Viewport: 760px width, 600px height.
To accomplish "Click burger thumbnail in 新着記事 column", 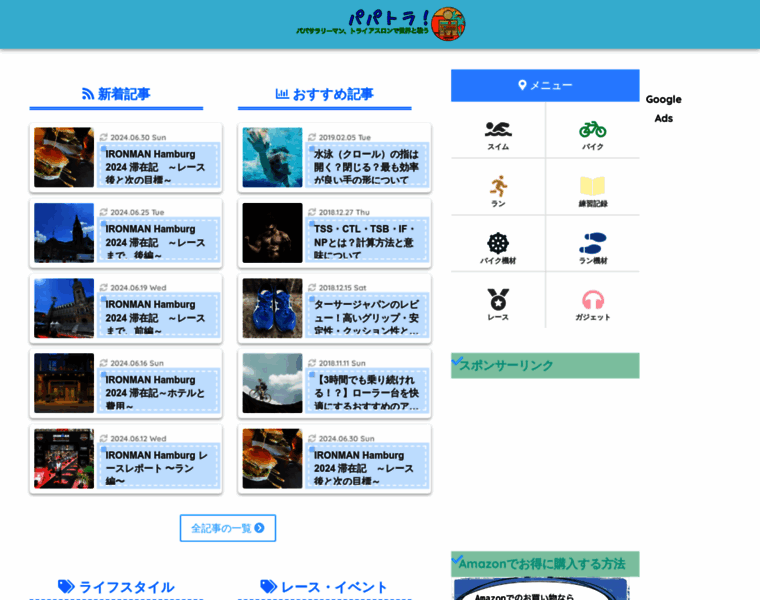I will pos(64,158).
